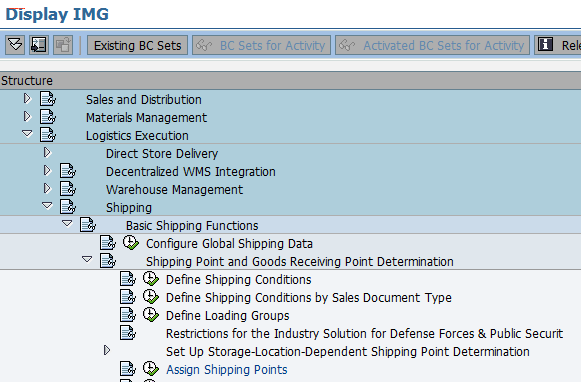The width and height of the screenshot is (581, 382).
Task: Select the Shipping tree row text
Action: tap(129, 208)
